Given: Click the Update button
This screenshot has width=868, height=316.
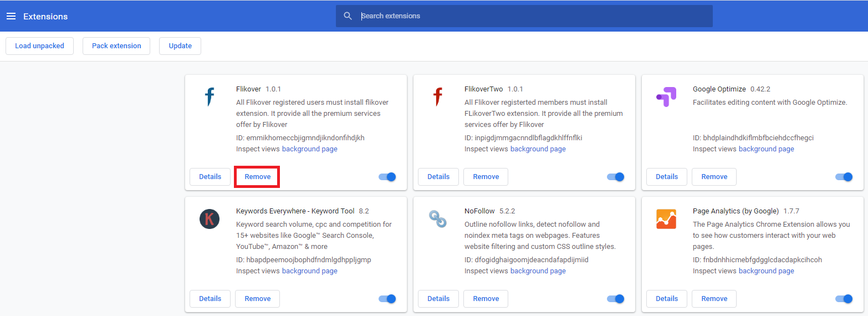Looking at the screenshot, I should pyautogui.click(x=180, y=46).
